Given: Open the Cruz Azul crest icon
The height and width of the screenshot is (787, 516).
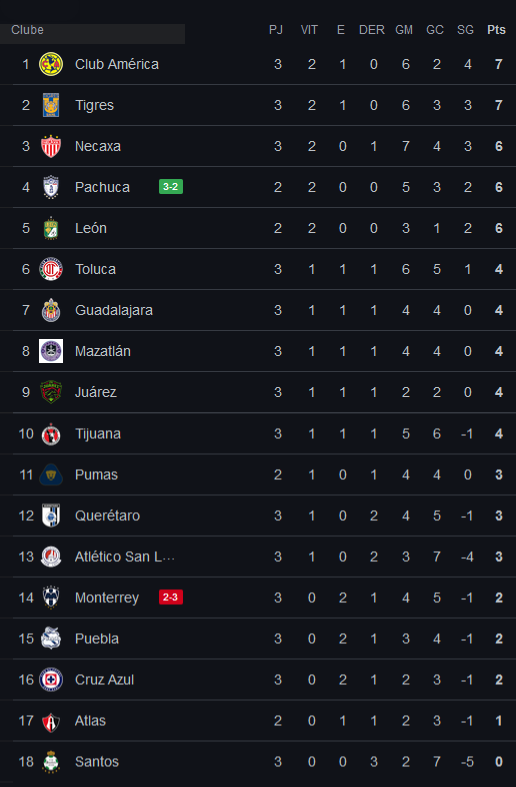Looking at the screenshot, I should click(x=51, y=680).
